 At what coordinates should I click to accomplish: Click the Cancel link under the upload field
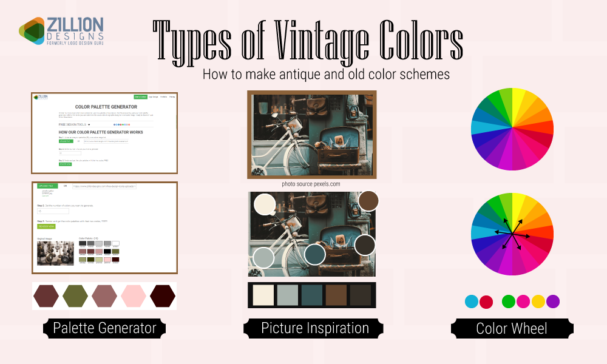coord(45,196)
